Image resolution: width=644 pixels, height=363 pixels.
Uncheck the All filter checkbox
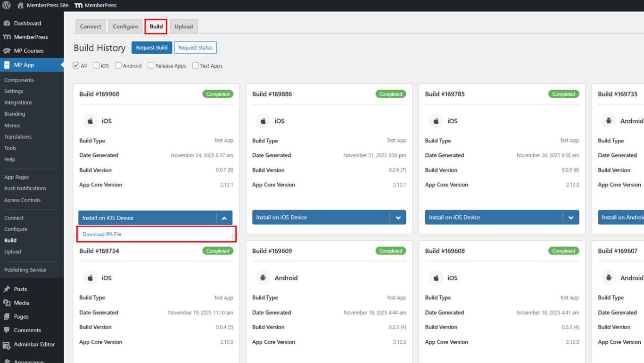click(76, 66)
